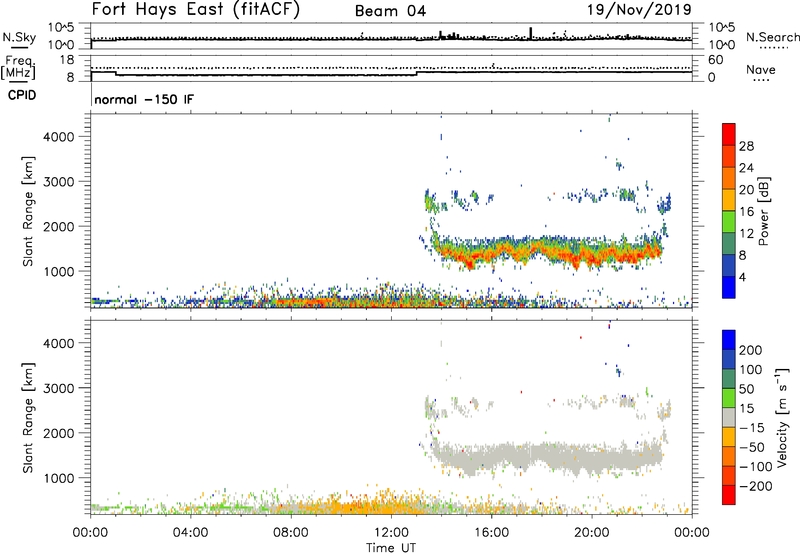Viewport: 800px width, 554px height.
Task: Select the 'normal -150 IF' mode text
Action: point(144,99)
